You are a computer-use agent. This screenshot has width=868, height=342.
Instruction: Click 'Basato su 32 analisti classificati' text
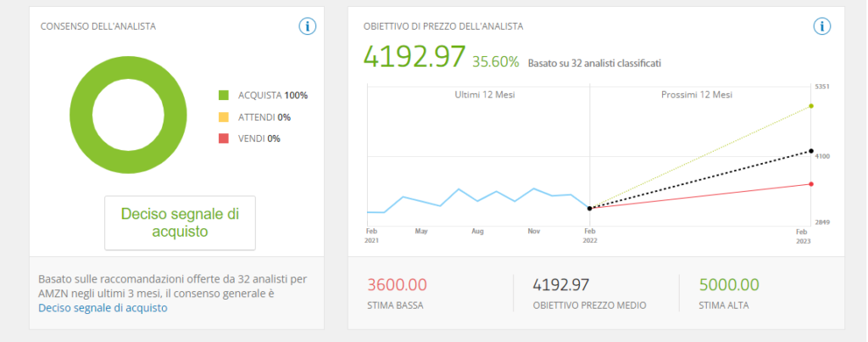[594, 63]
